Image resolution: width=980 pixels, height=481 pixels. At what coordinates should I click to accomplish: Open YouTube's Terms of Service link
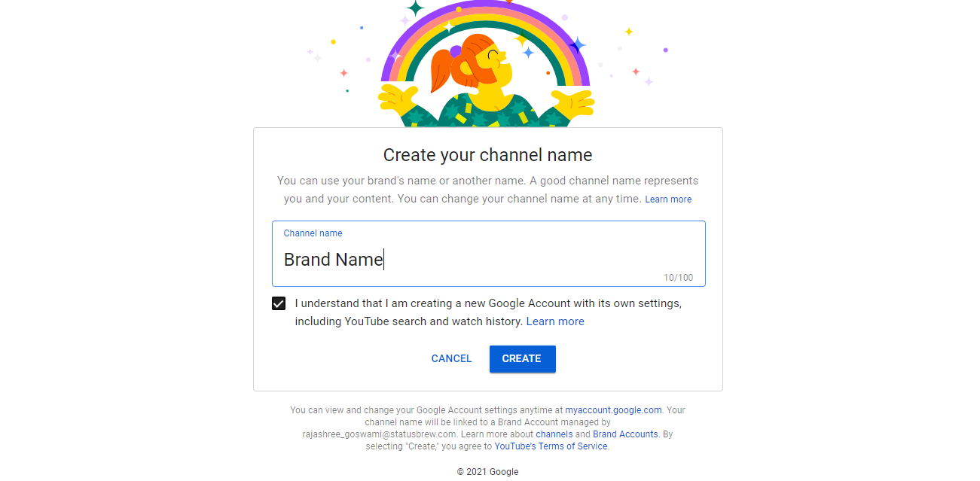point(551,446)
